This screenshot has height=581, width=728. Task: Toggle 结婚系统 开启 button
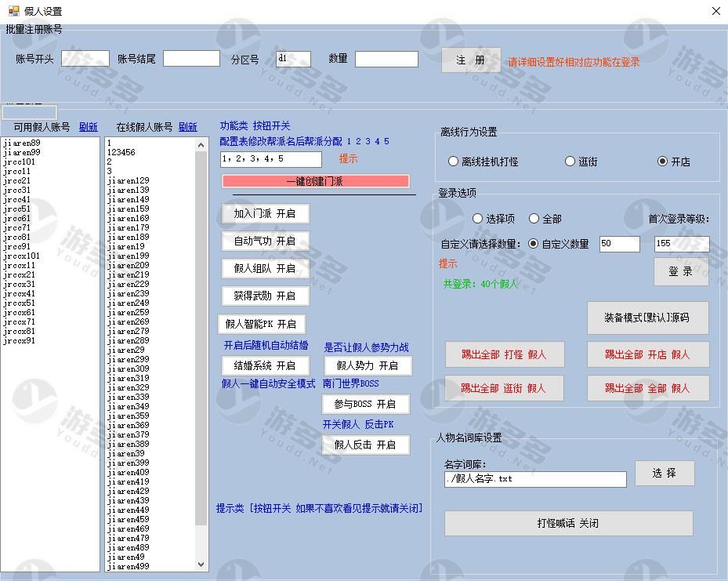click(x=265, y=365)
